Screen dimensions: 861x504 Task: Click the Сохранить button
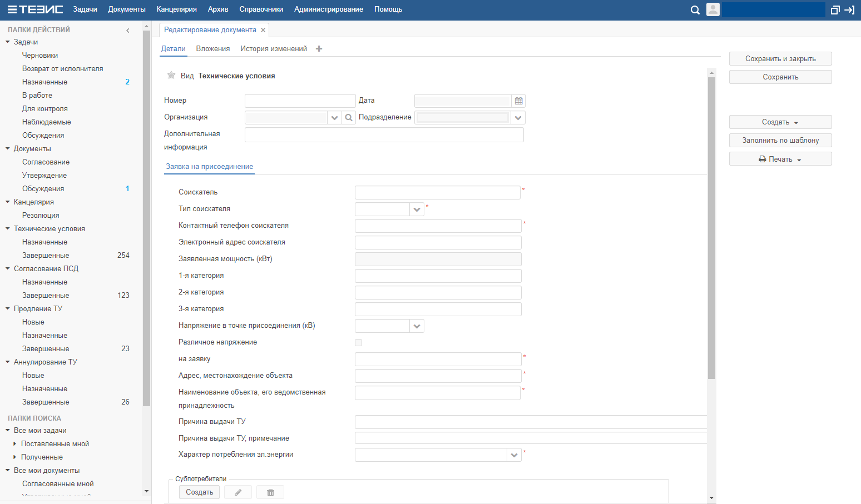[x=780, y=77]
